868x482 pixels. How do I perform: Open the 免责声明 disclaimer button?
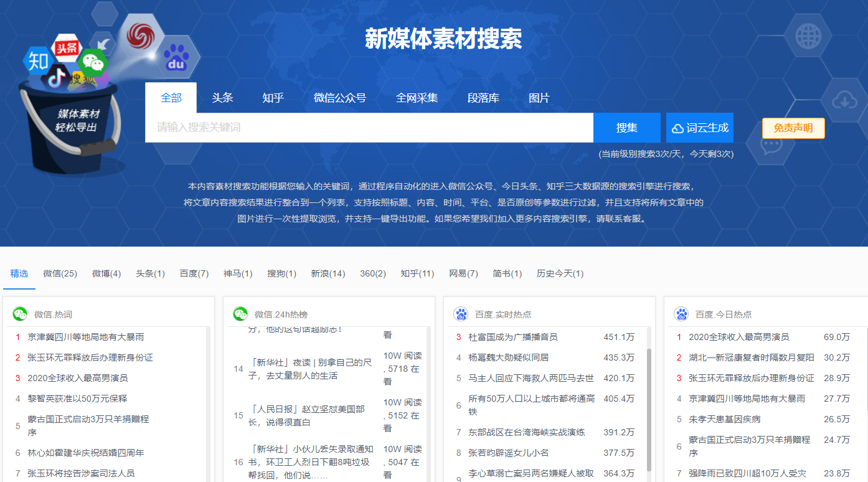[793, 128]
